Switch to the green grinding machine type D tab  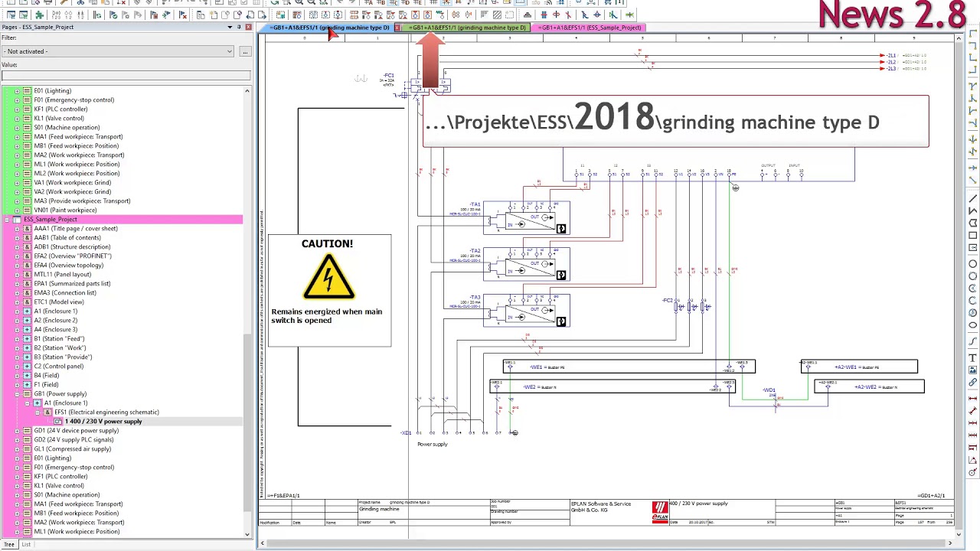pos(467,28)
